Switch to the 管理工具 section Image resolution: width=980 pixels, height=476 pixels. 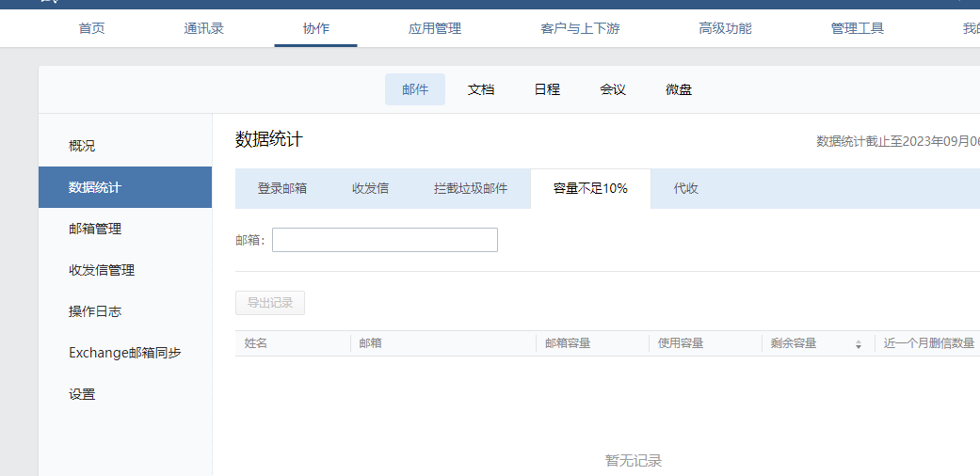(x=857, y=28)
